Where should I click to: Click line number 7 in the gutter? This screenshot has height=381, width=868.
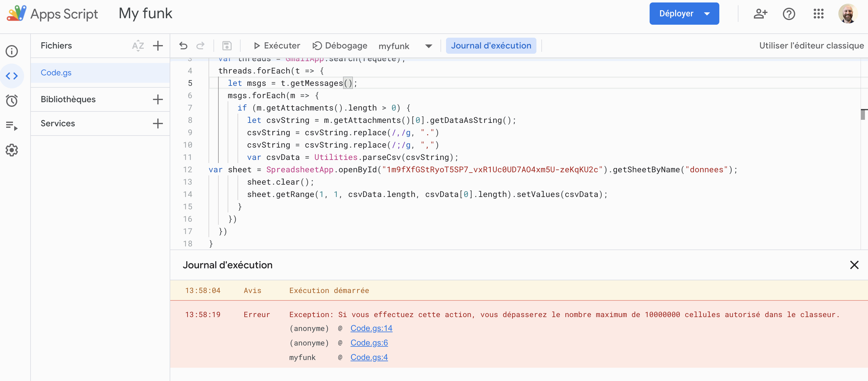[190, 108]
